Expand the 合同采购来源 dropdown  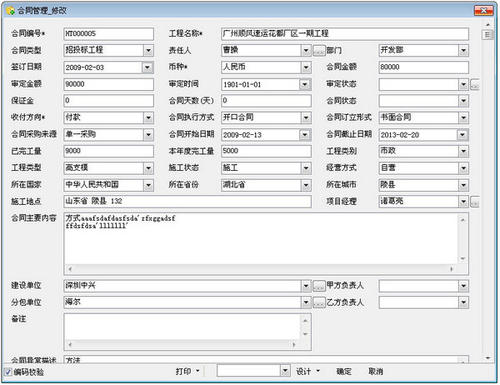(x=148, y=135)
